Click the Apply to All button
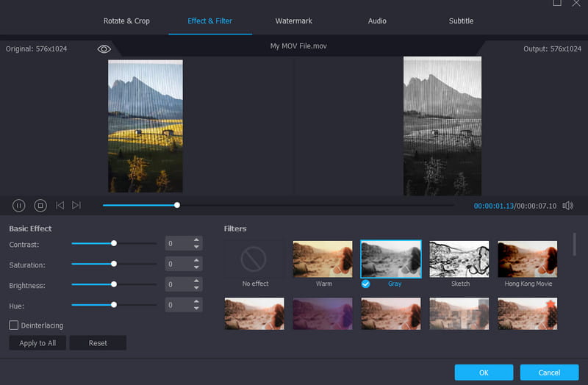The height and width of the screenshot is (385, 588). tap(37, 343)
